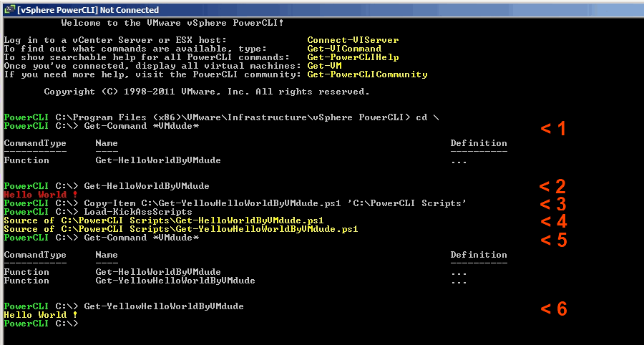This screenshot has height=345, width=644.
Task: Select 'If you need more help, visit the PowerCLI community:'
Action: [152, 74]
